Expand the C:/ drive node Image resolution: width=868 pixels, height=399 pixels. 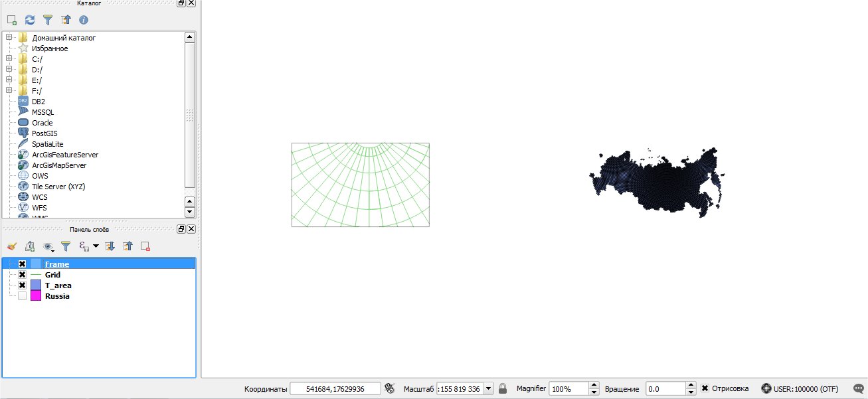click(x=9, y=59)
